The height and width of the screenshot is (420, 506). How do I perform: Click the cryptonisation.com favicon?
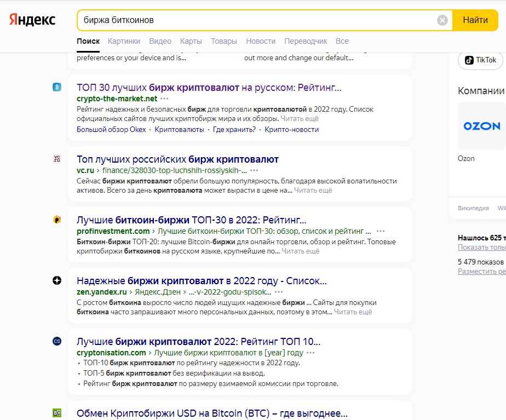tap(57, 341)
